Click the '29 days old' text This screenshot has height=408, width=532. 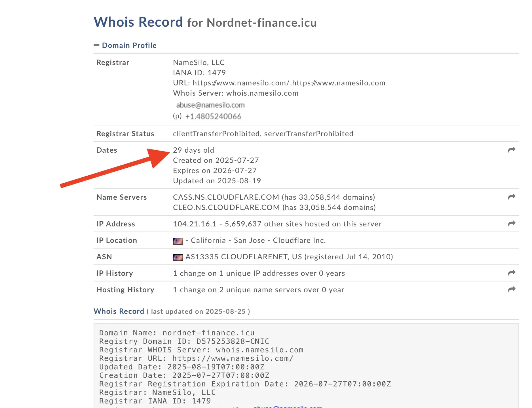click(194, 150)
